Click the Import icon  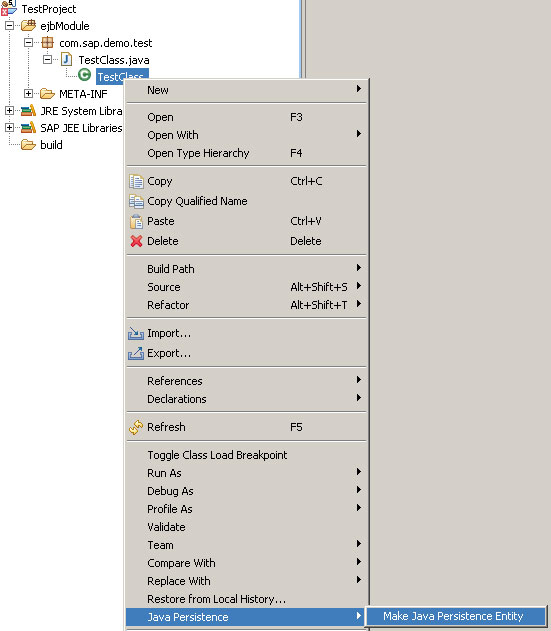136,334
